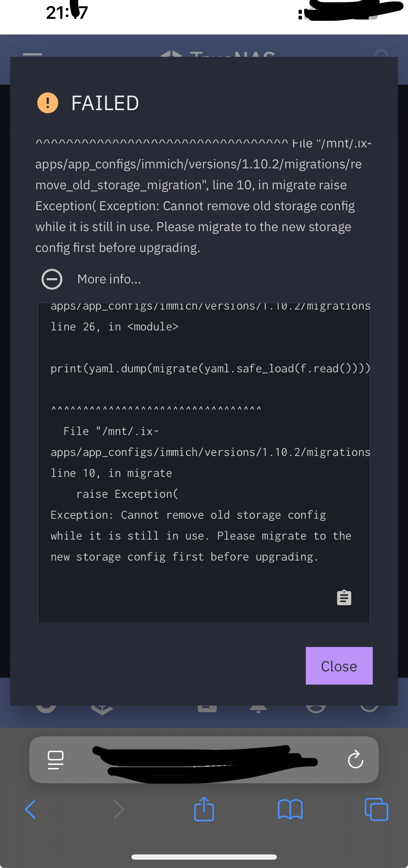The width and height of the screenshot is (408, 868).
Task: Open the Safari tab switcher icon
Action: pos(377,809)
